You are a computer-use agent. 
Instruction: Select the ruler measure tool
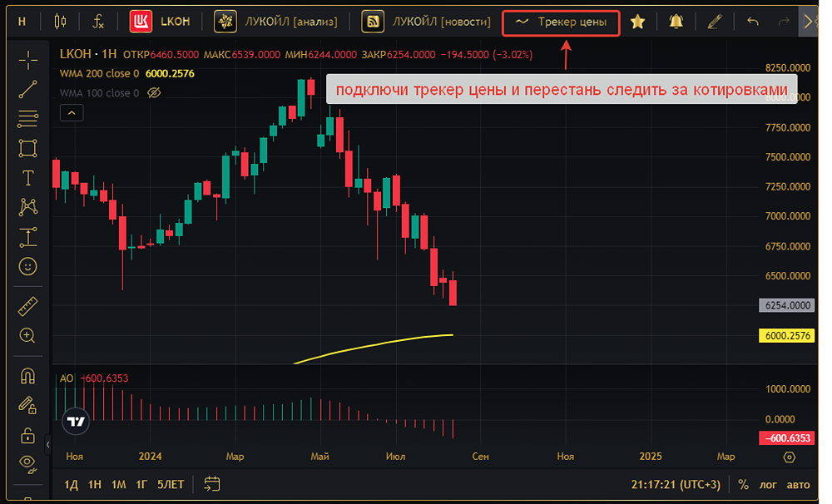click(28, 306)
